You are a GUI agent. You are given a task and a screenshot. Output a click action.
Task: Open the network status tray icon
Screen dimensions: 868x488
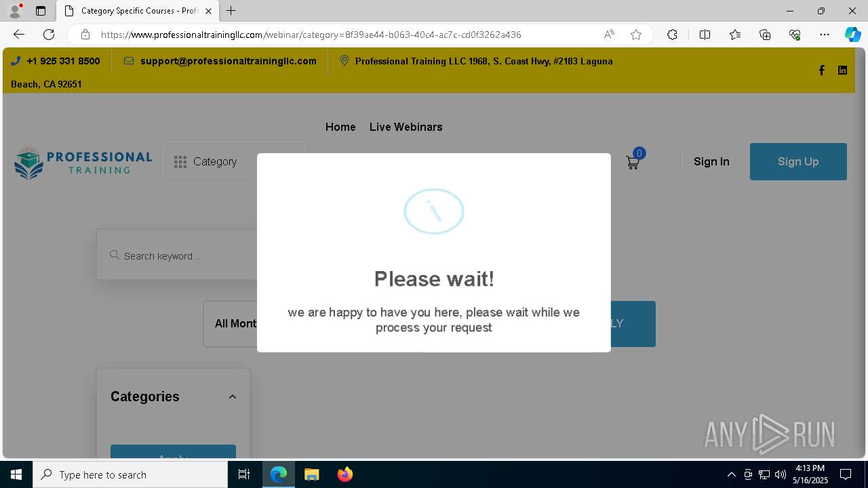tap(764, 474)
